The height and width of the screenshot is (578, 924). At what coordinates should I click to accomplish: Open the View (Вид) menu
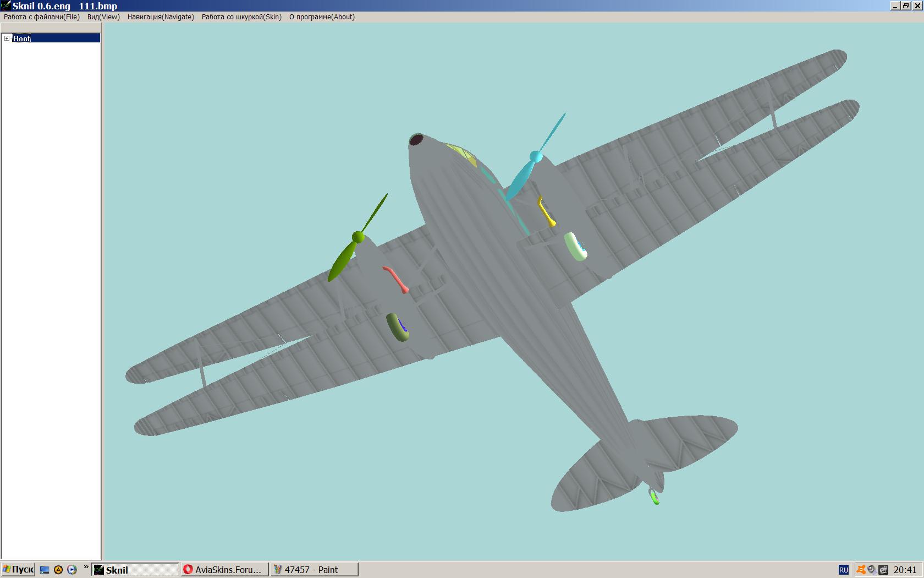pos(103,17)
